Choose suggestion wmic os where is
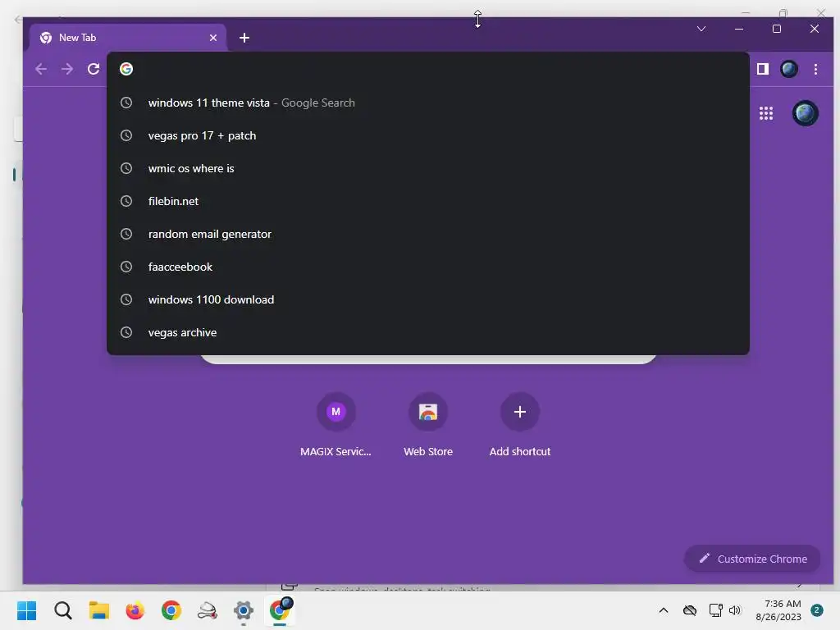The width and height of the screenshot is (840, 630). 427,168
